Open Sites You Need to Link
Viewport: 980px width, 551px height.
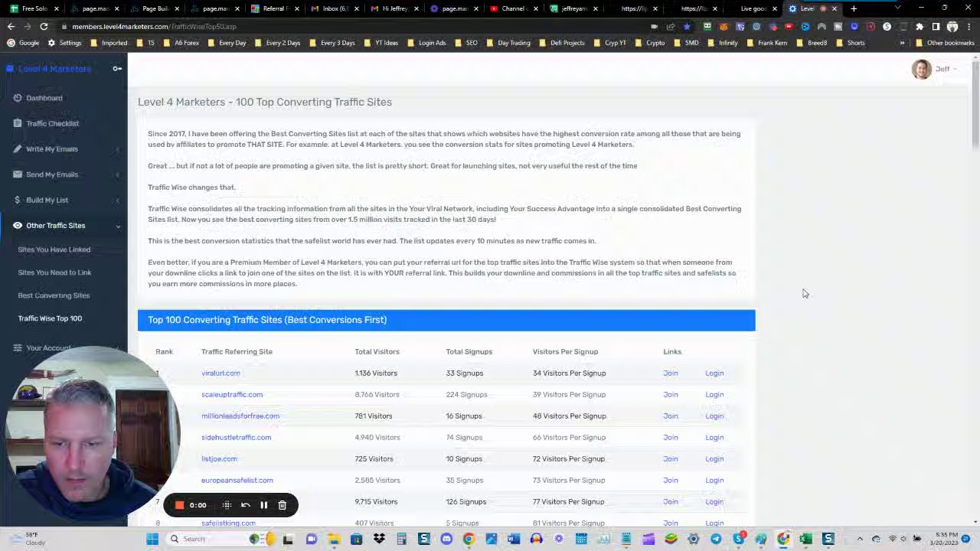coord(54,272)
